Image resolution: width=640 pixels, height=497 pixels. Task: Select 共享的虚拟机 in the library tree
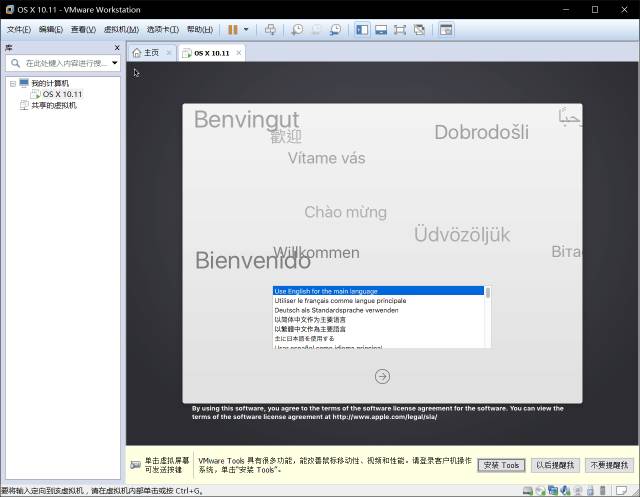tap(54, 105)
